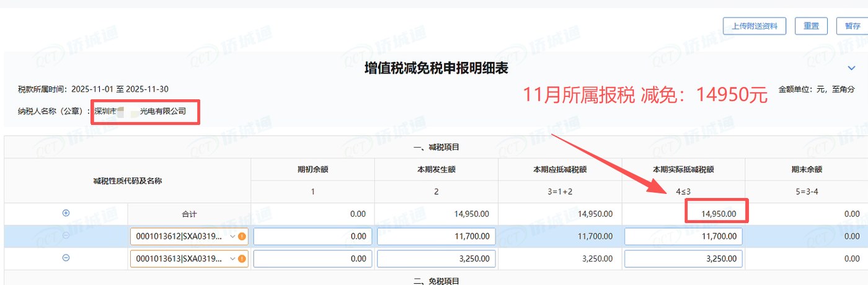This screenshot has width=868, height=285.
Task: Click the 本期实际抵减税额 column header
Action: [683, 169]
